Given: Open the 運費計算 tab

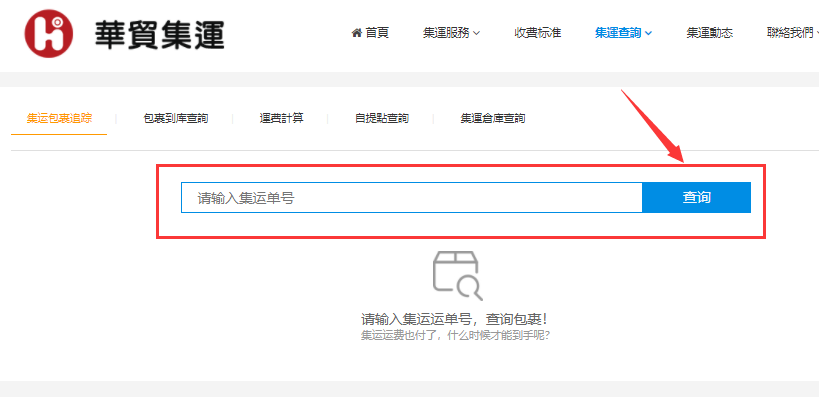Looking at the screenshot, I should [281, 118].
